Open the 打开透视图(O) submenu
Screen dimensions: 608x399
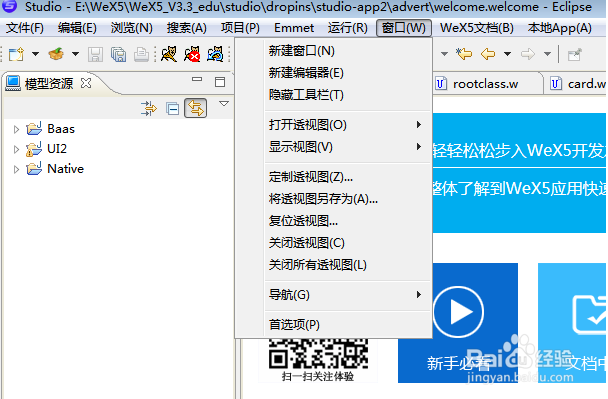[333, 125]
